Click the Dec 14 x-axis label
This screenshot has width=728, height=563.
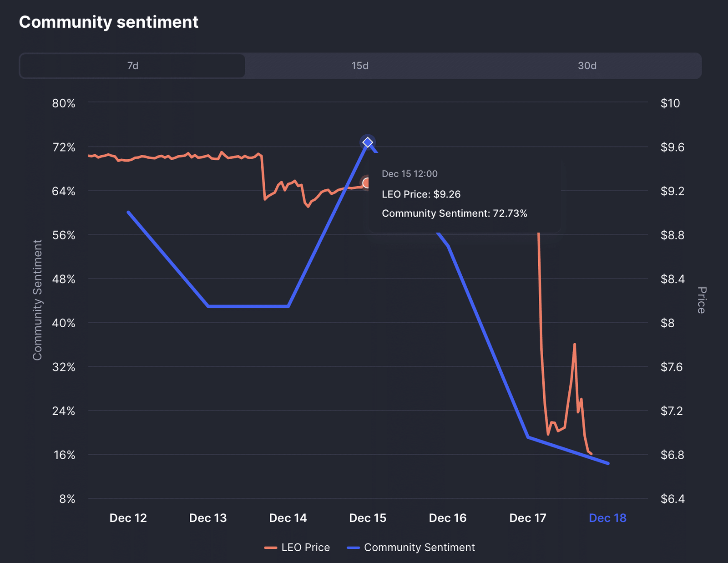(288, 518)
